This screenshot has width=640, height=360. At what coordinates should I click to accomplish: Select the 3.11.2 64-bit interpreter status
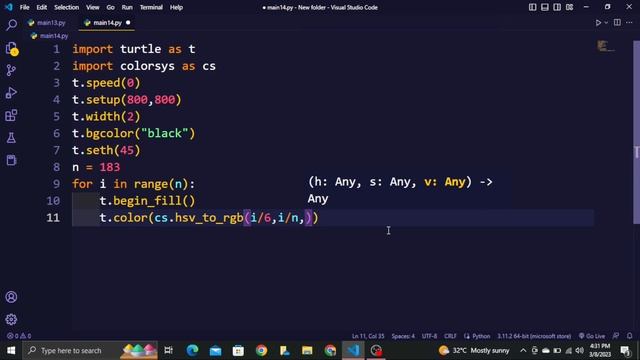534,336
